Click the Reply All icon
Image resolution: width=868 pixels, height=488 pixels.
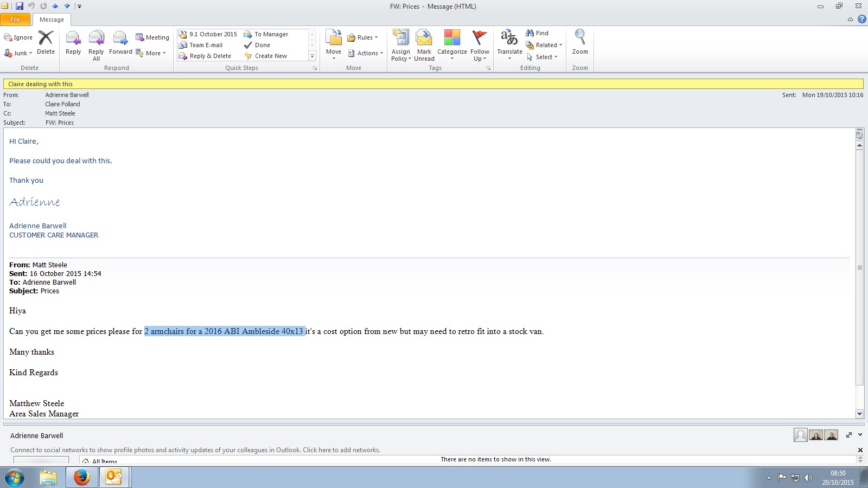96,39
